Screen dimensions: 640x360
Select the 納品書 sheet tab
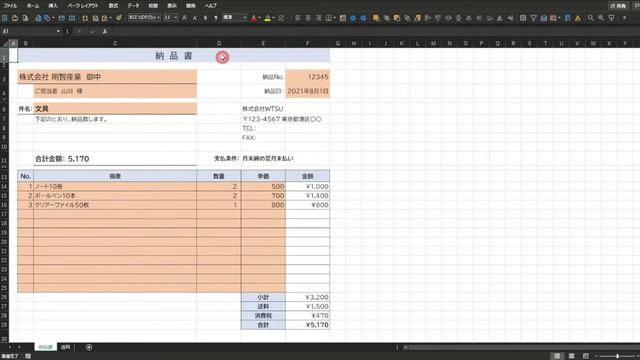[45, 347]
